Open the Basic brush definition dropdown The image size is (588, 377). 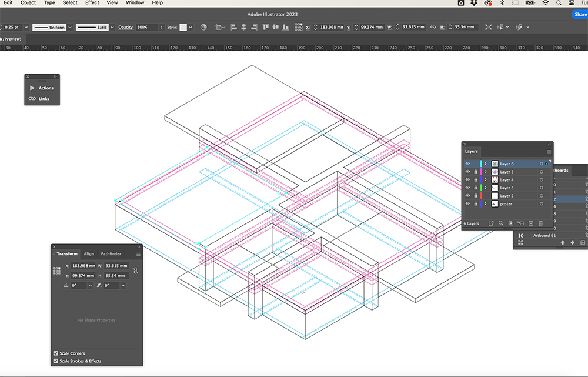pos(112,26)
